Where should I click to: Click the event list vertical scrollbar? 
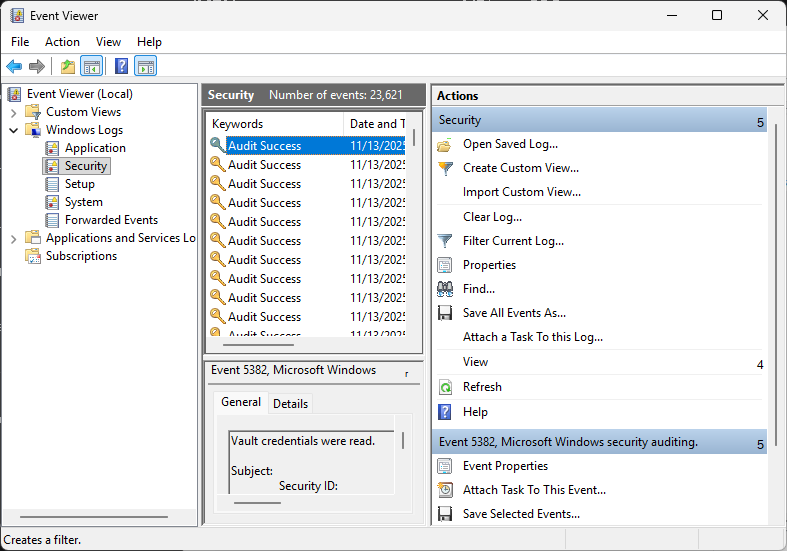pos(413,240)
